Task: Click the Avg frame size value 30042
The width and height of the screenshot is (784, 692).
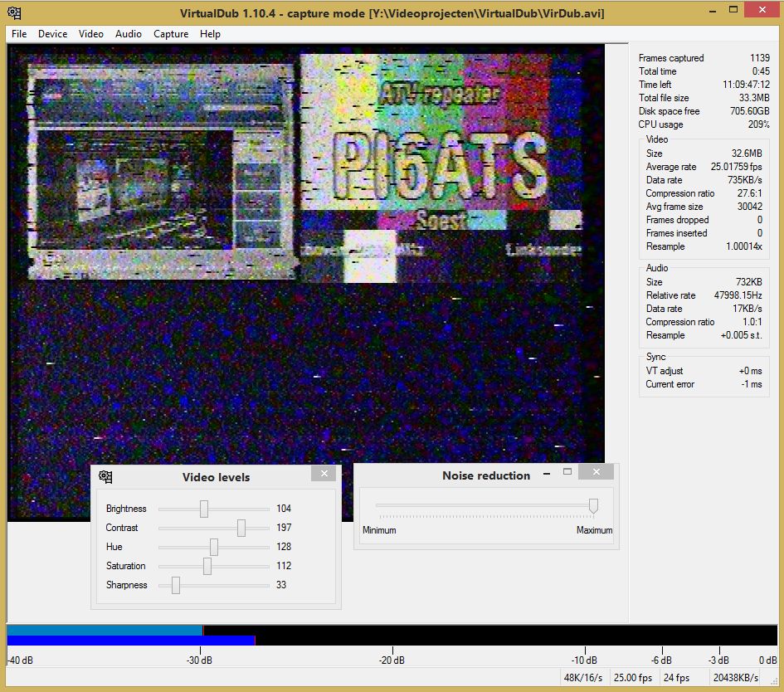Action: (749, 207)
